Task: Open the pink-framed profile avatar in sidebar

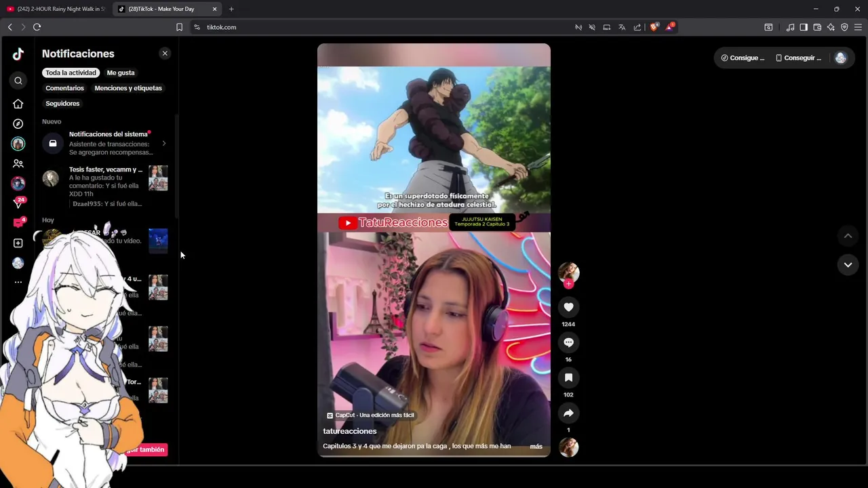Action: coord(18,184)
